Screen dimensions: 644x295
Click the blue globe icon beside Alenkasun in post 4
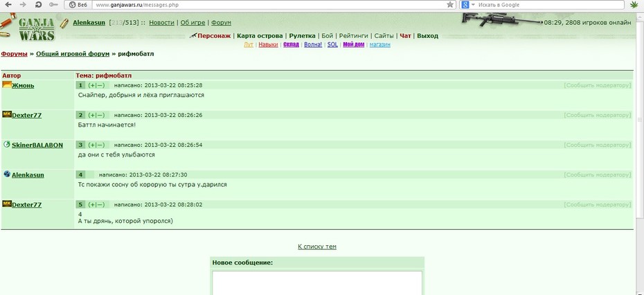(6, 175)
